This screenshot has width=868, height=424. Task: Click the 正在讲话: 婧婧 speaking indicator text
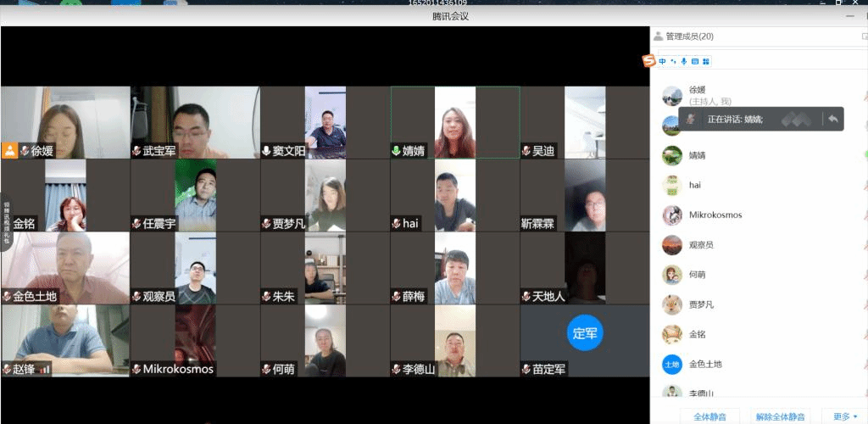click(735, 119)
